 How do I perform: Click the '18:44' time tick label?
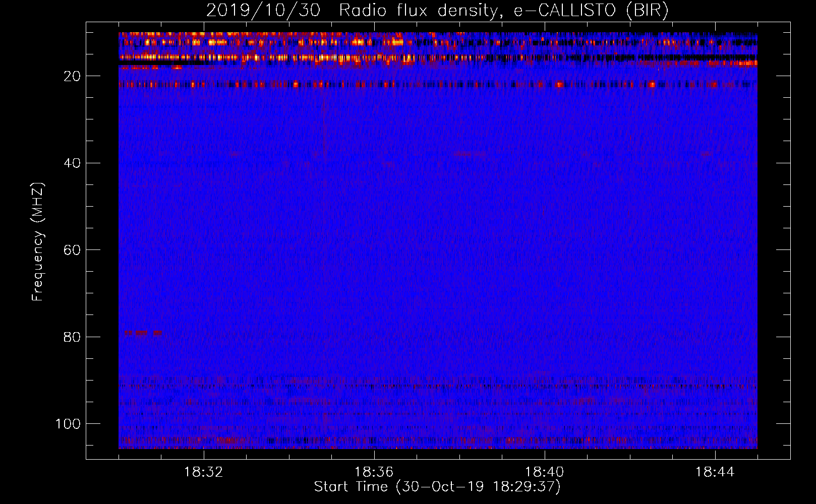pos(715,472)
